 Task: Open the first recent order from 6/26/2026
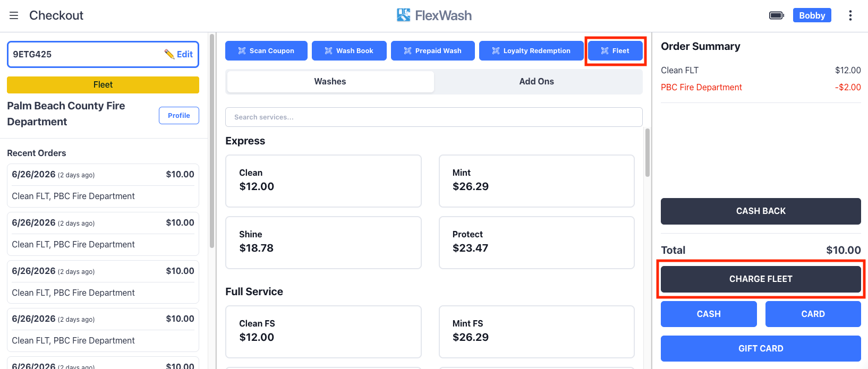[x=103, y=185]
